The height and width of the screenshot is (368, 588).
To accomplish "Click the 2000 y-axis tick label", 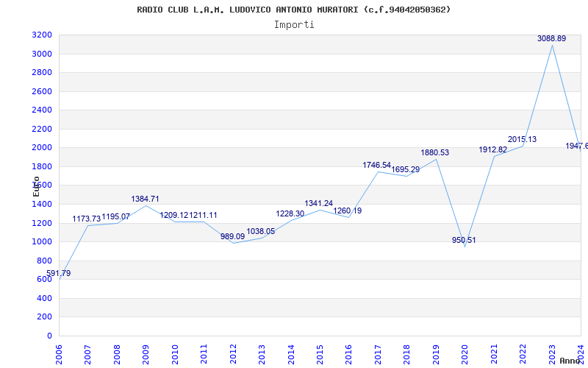I will [x=42, y=148].
